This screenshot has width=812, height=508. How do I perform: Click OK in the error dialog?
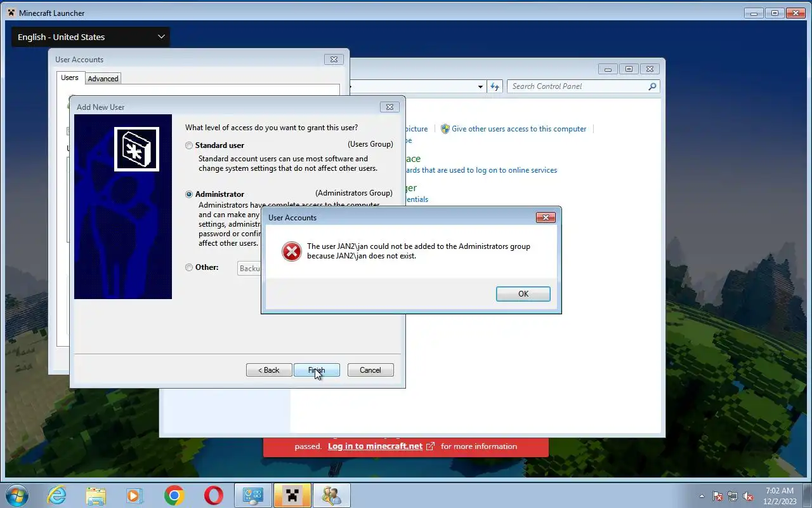point(523,293)
